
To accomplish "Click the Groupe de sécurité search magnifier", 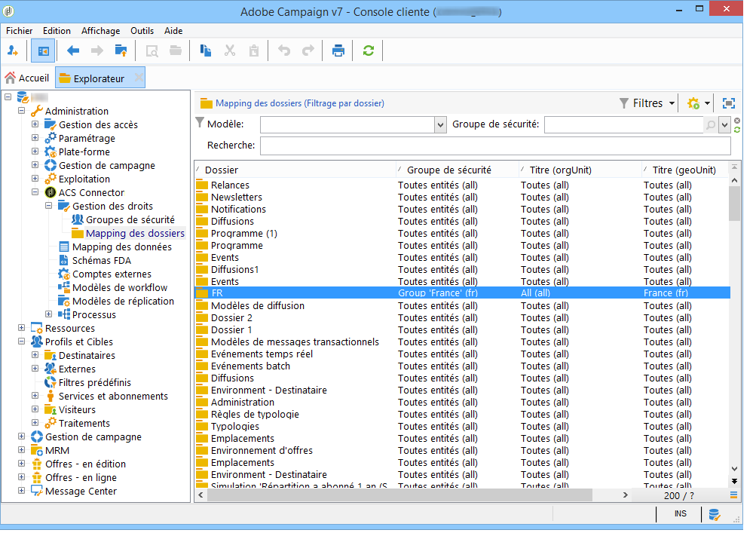I will pyautogui.click(x=710, y=125).
